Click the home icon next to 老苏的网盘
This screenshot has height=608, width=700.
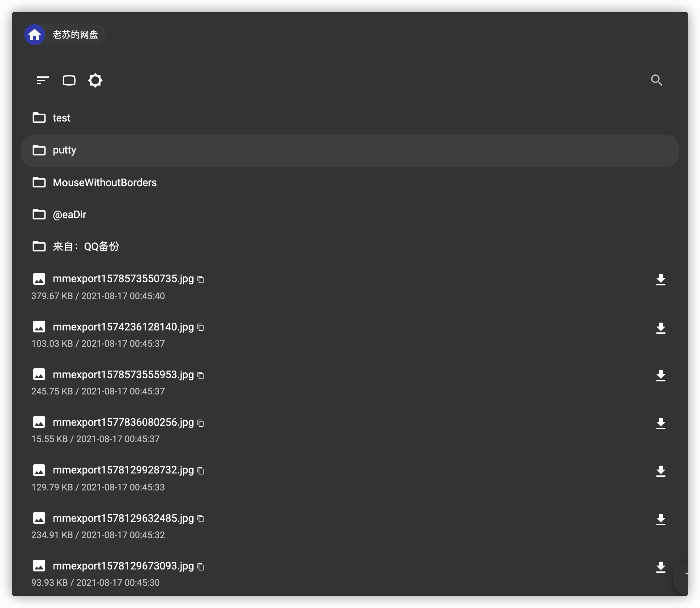click(x=35, y=34)
